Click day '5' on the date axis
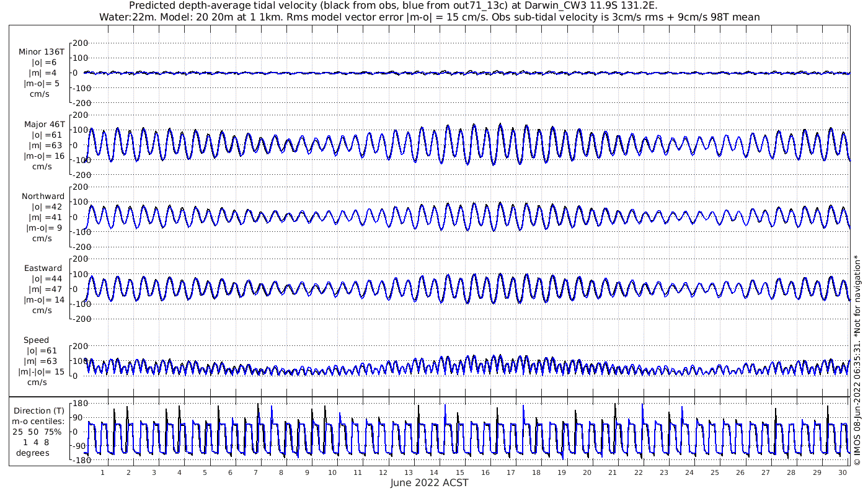The image size is (868, 496). [x=205, y=472]
